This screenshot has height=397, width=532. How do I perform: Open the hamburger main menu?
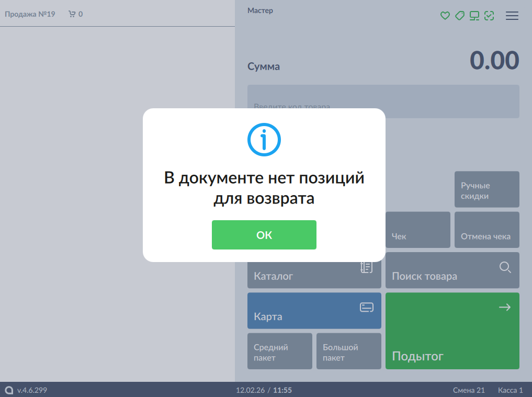[512, 16]
